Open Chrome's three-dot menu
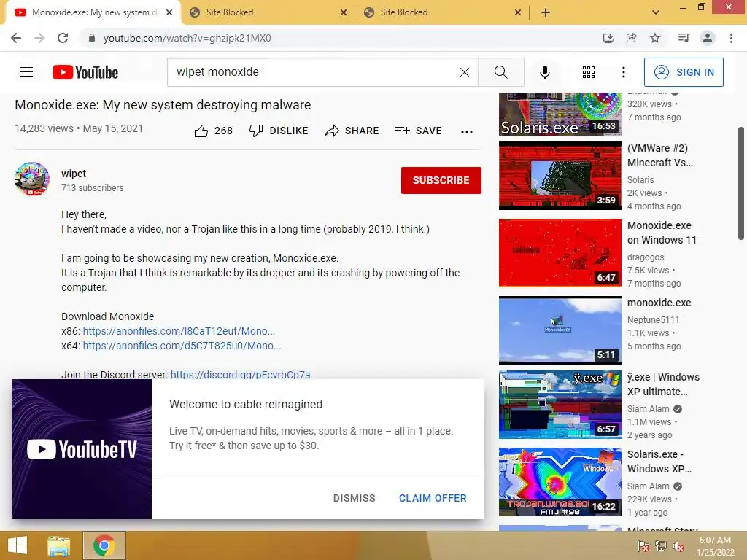 (731, 38)
